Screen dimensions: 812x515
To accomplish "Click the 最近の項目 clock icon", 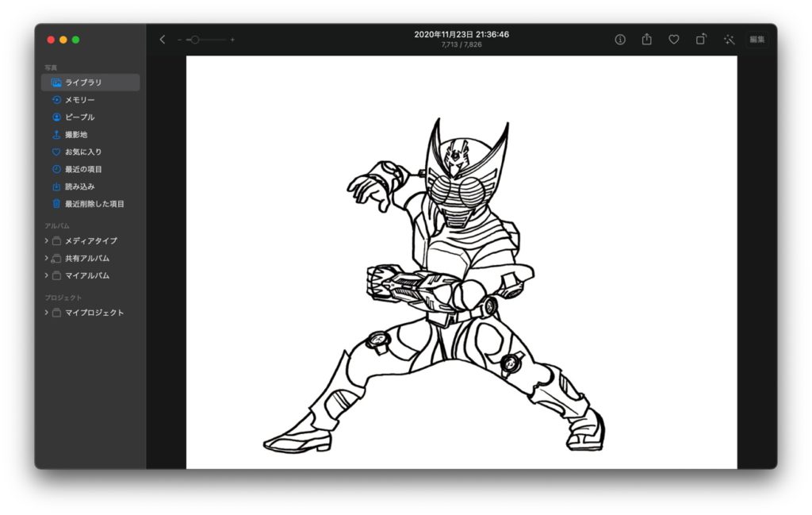I will coord(56,169).
